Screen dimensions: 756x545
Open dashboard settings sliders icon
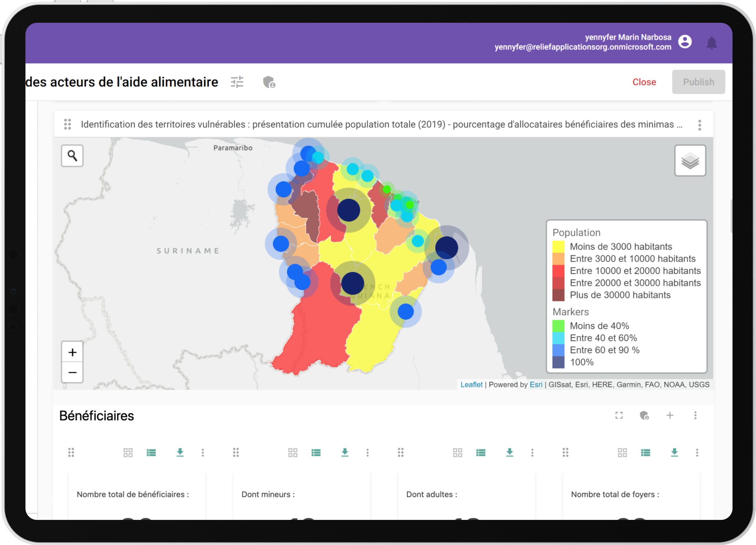tap(237, 82)
